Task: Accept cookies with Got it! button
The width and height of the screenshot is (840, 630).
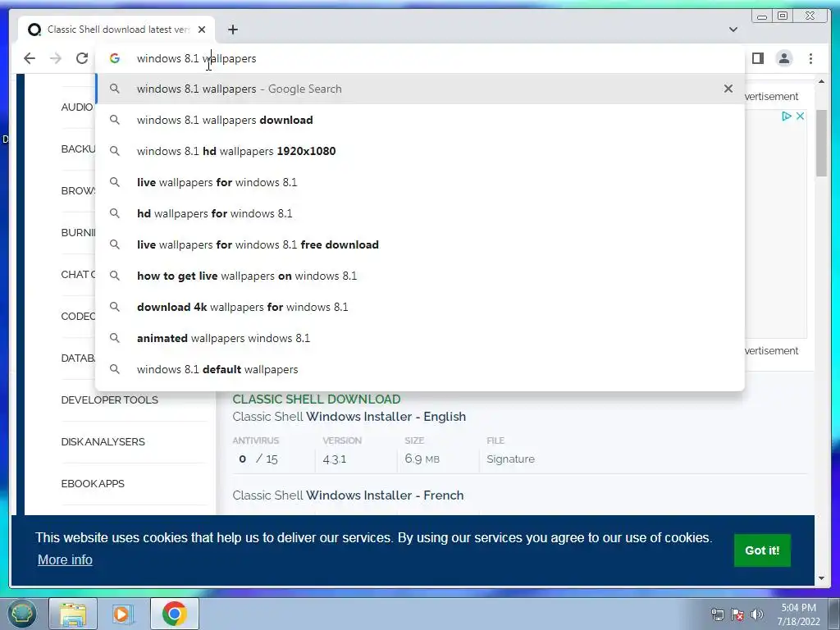Action: [762, 550]
